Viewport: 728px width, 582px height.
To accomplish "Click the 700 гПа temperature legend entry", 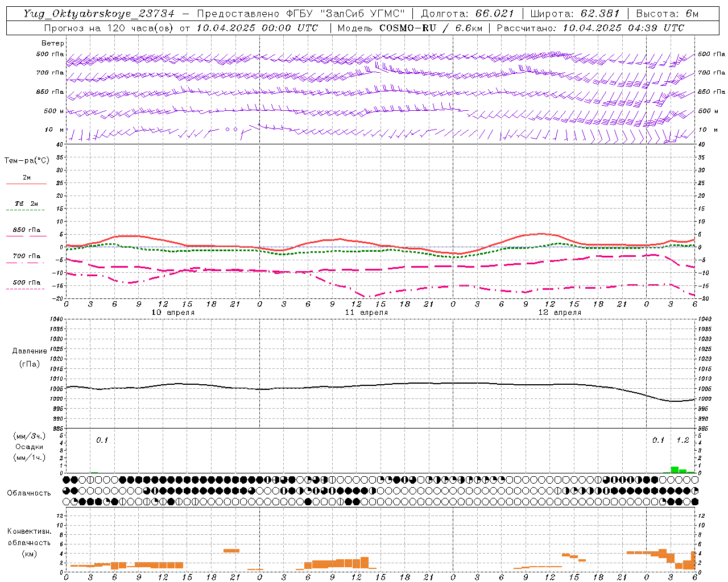I will [26, 256].
